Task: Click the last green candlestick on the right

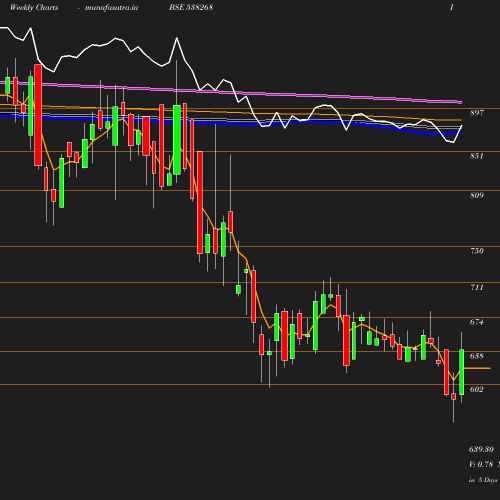Action: tap(462, 372)
